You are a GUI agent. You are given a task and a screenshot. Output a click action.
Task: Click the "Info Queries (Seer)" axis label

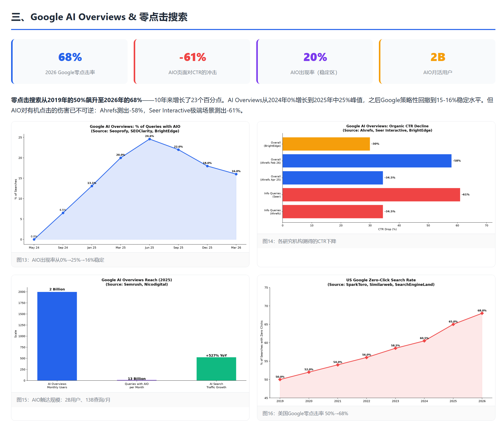272,195
